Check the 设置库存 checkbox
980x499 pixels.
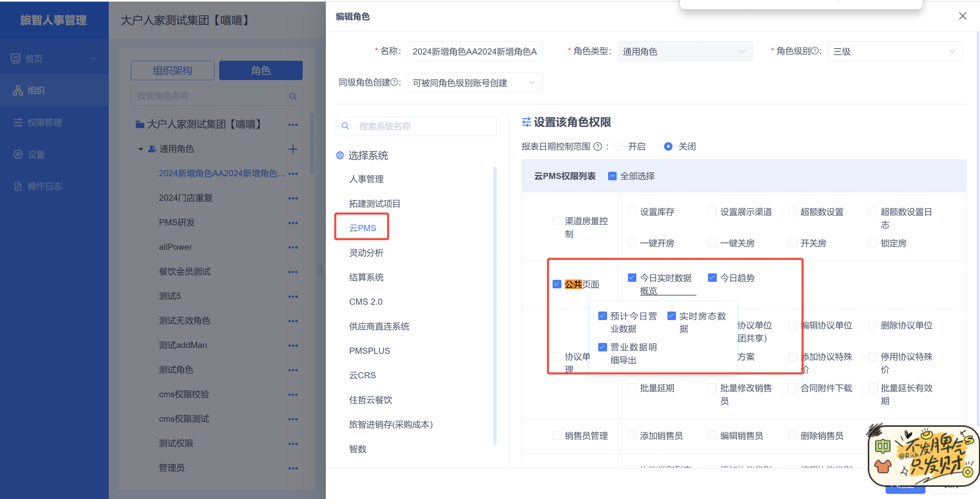pyautogui.click(x=632, y=211)
